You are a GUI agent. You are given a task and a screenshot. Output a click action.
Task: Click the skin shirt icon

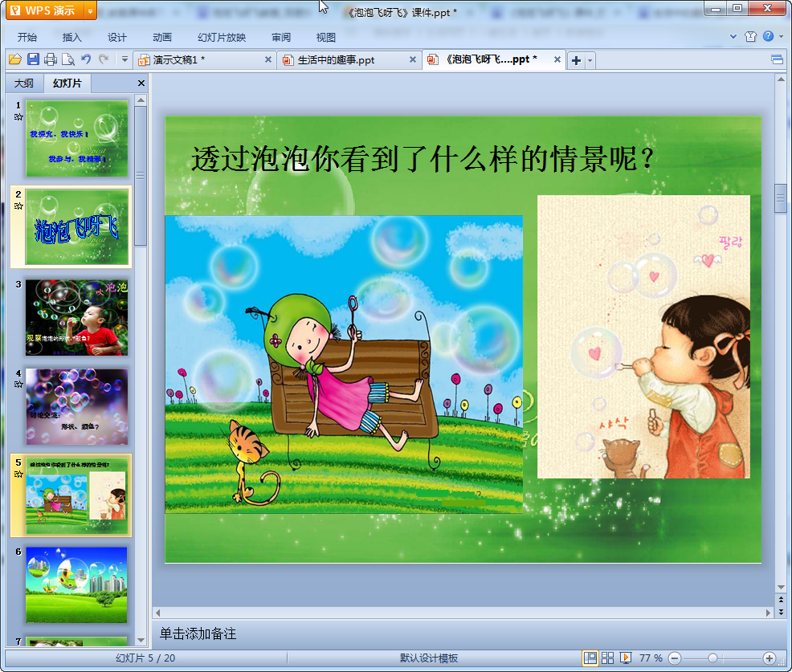(x=750, y=36)
